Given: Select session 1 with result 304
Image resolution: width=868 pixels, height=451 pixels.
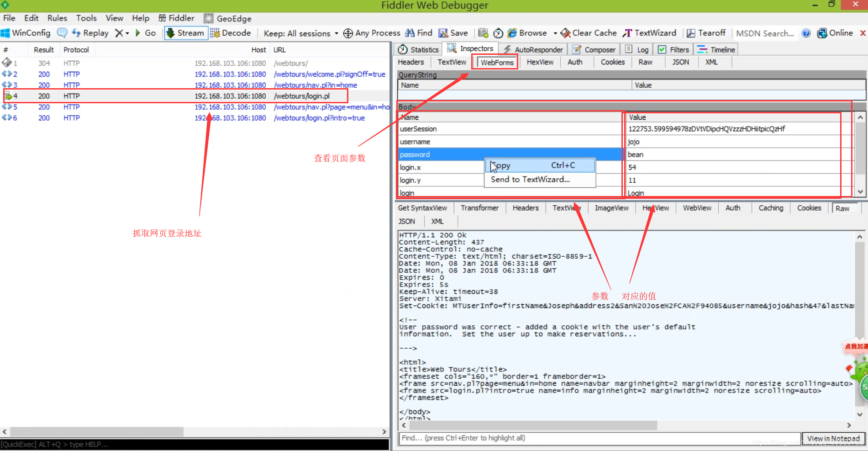Looking at the screenshot, I should coord(195,63).
